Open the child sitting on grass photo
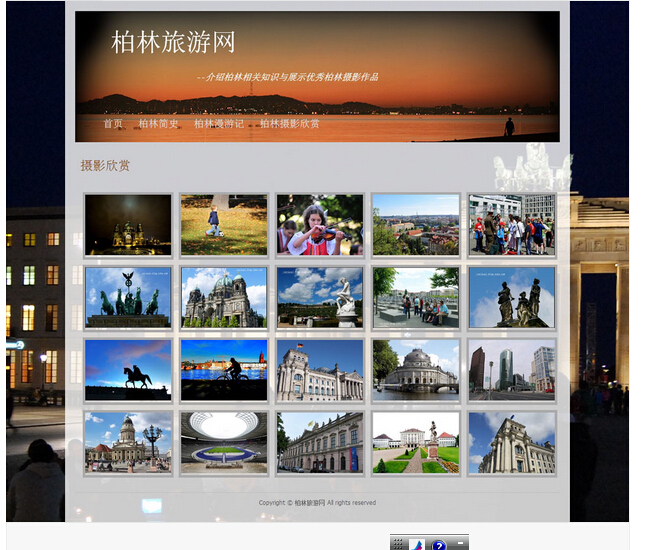This screenshot has width=668, height=550. pos(224,225)
